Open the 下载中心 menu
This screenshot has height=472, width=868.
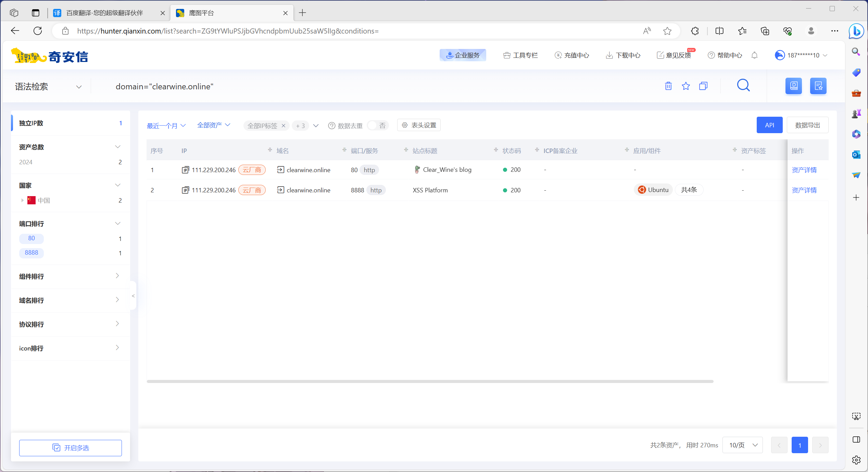623,55
